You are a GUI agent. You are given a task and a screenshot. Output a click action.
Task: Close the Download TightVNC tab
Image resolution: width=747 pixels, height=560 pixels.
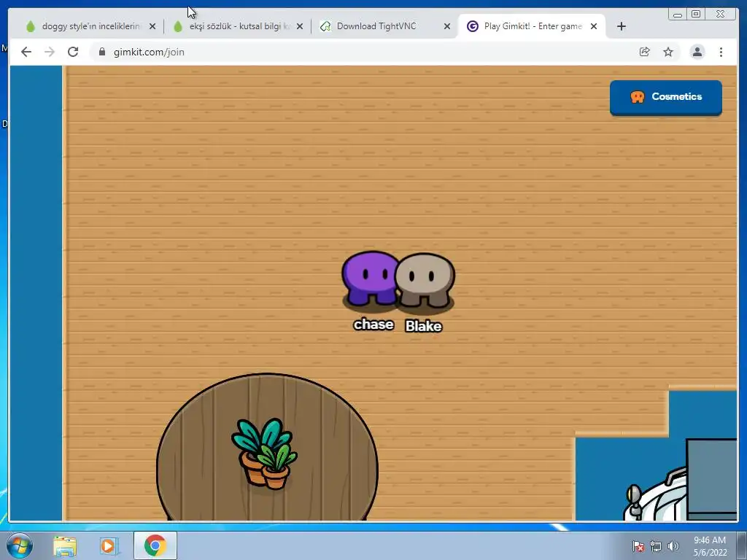[447, 26]
